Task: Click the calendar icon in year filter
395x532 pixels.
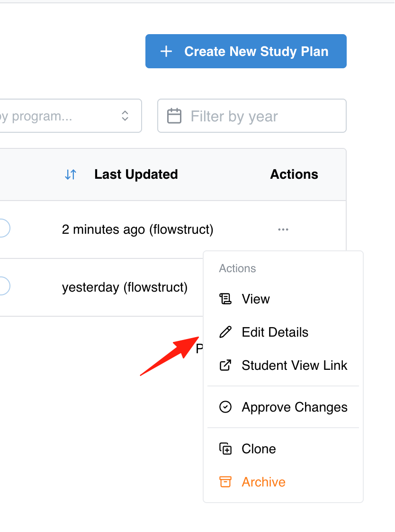Action: pyautogui.click(x=174, y=116)
